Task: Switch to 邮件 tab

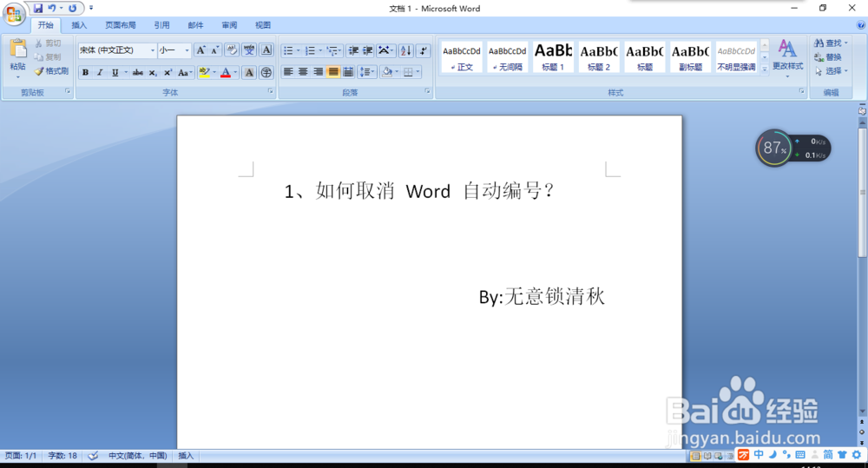Action: click(x=195, y=25)
